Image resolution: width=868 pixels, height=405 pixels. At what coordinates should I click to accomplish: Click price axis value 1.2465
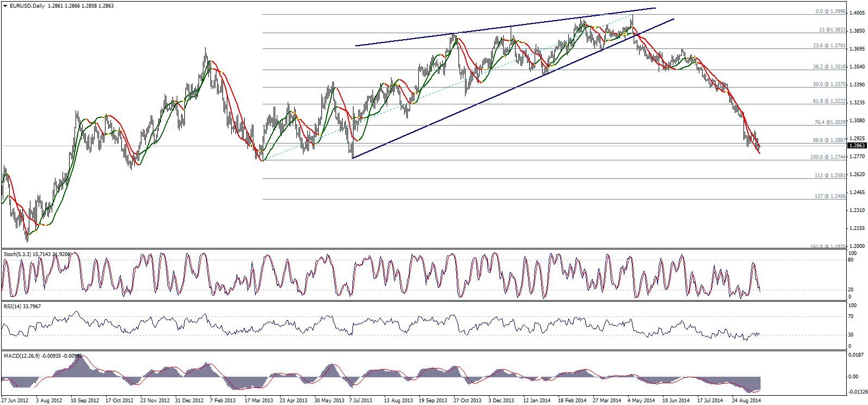(857, 192)
